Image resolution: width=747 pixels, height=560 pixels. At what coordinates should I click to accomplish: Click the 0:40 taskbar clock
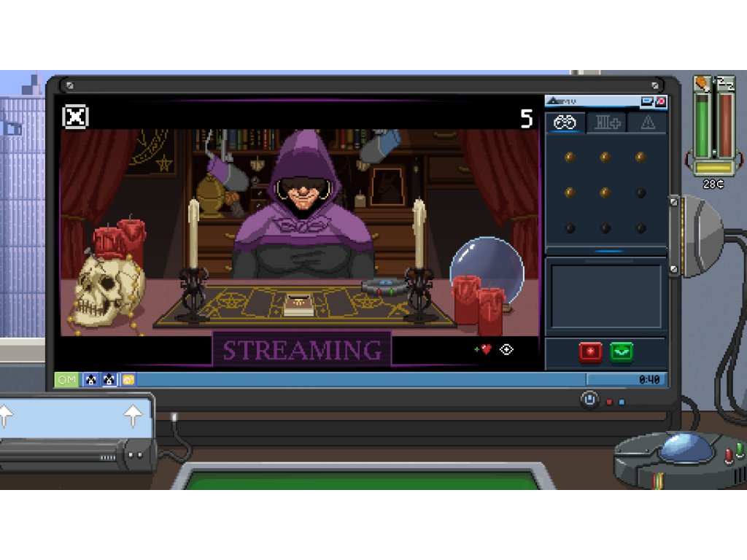coord(649,379)
